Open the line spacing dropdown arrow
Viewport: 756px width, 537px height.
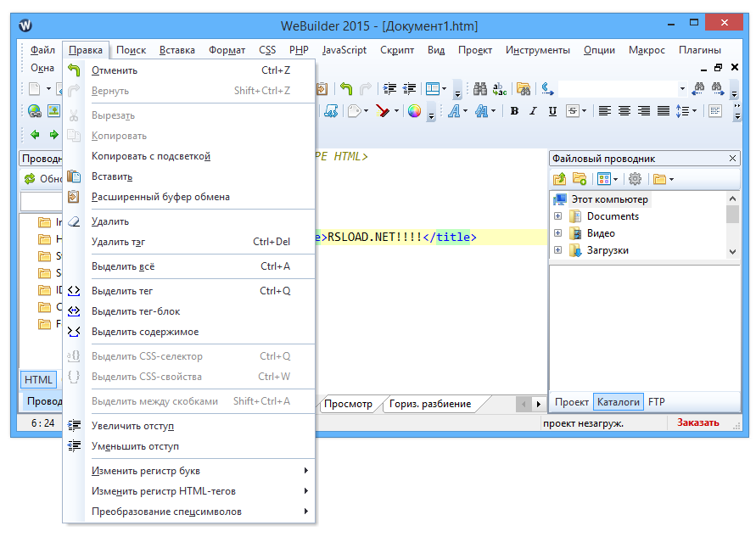pyautogui.click(x=695, y=111)
